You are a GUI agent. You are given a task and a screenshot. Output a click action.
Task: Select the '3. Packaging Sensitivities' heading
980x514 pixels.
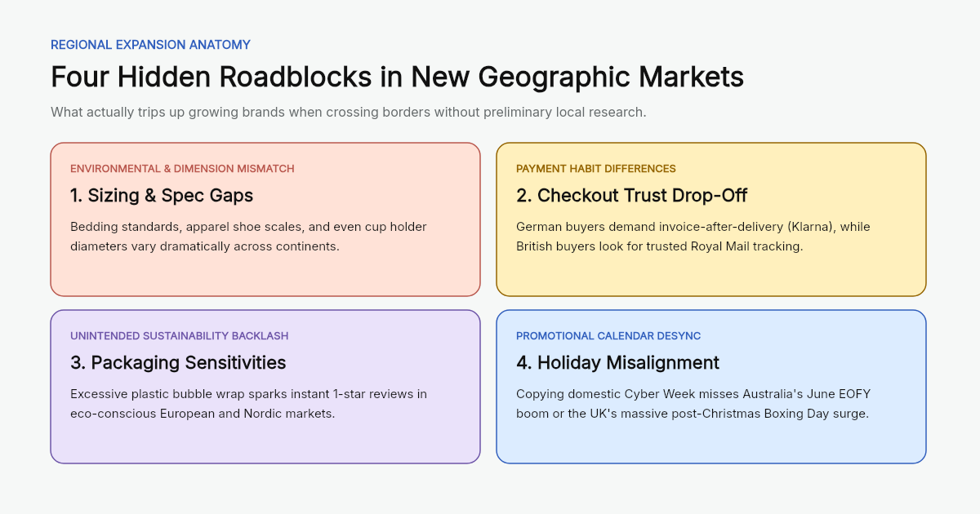point(178,363)
